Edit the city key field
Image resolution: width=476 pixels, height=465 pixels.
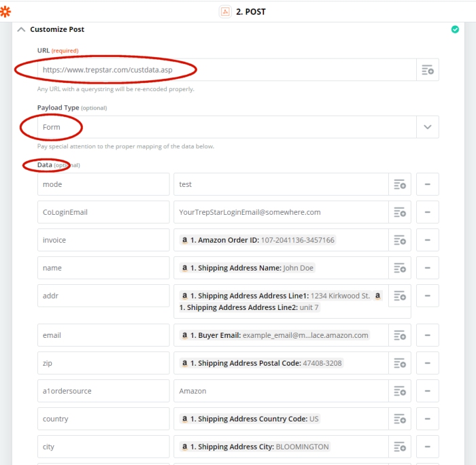pos(103,447)
